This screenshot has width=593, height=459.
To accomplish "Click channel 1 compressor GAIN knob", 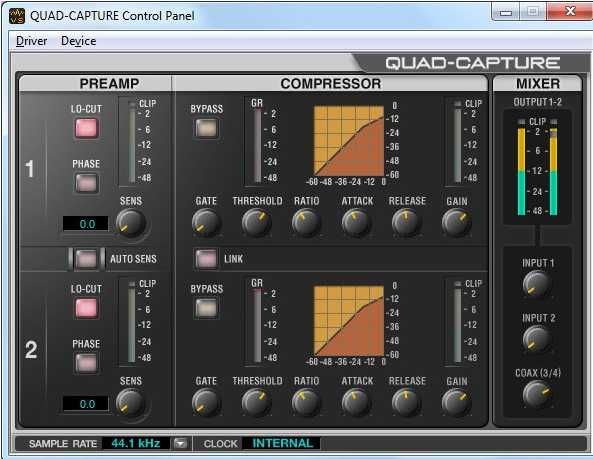I will [x=457, y=223].
